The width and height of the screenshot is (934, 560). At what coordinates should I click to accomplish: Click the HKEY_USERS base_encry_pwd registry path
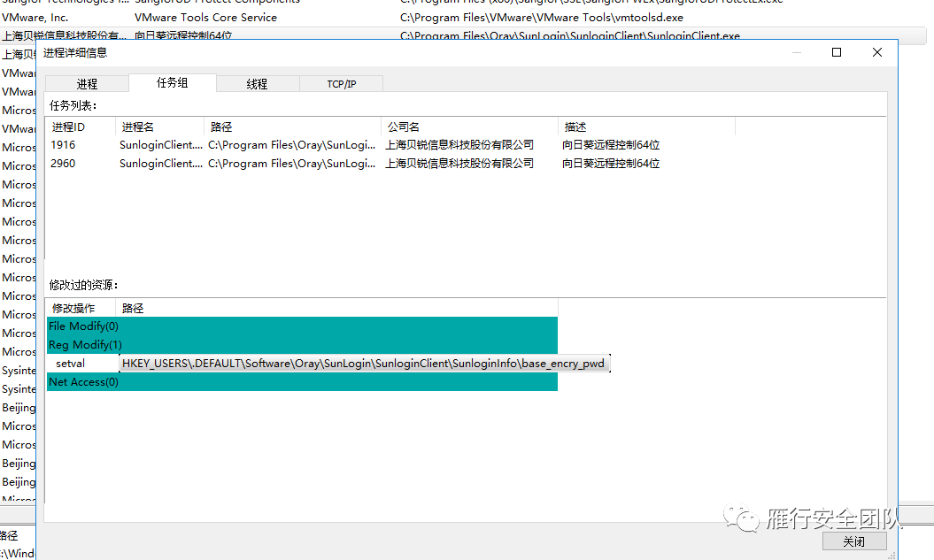(x=364, y=363)
